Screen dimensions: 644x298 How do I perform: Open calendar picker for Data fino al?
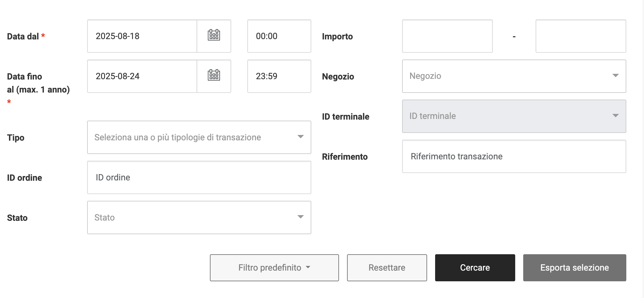[x=214, y=76]
